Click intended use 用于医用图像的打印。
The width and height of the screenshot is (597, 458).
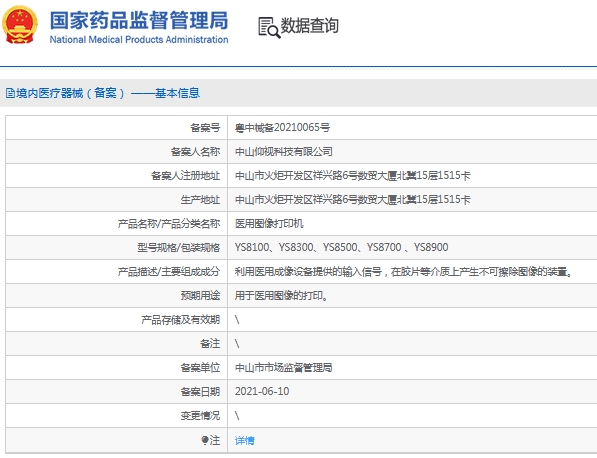click(x=281, y=295)
